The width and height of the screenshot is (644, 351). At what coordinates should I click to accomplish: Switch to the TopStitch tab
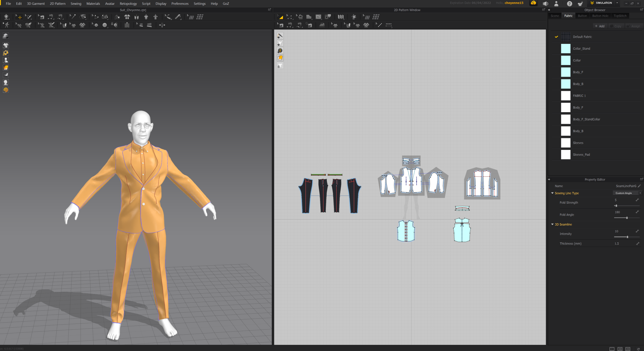pyautogui.click(x=620, y=16)
